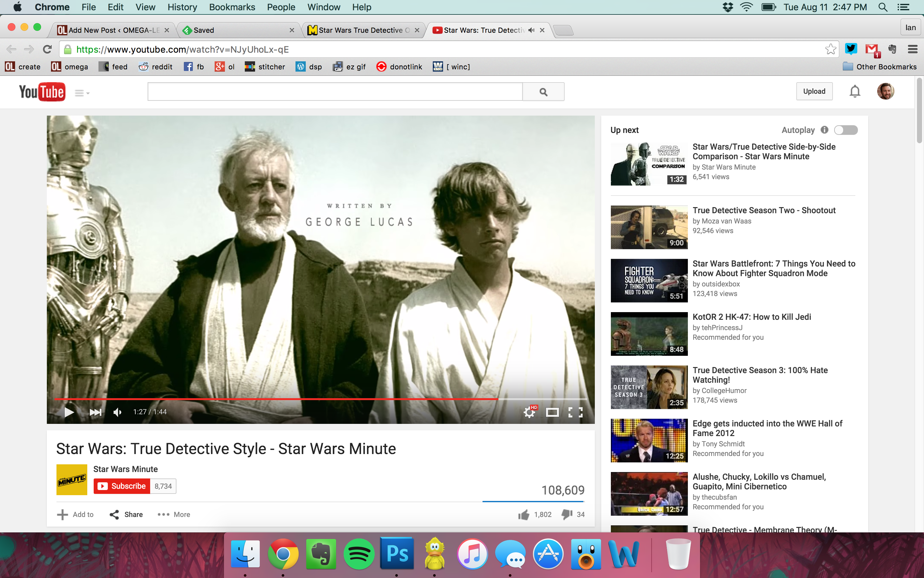
Task: Open the Star Wars Minute channel avatar
Action: point(72,480)
